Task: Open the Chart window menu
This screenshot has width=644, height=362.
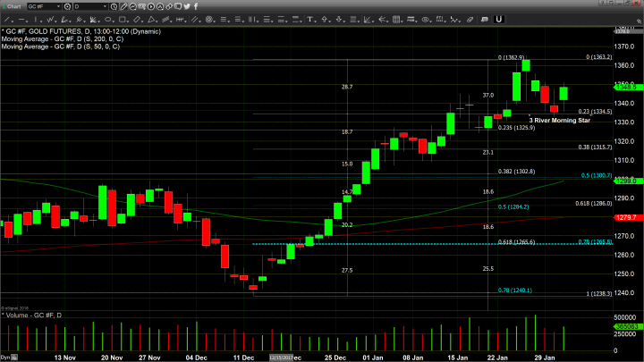Action: [13, 6]
